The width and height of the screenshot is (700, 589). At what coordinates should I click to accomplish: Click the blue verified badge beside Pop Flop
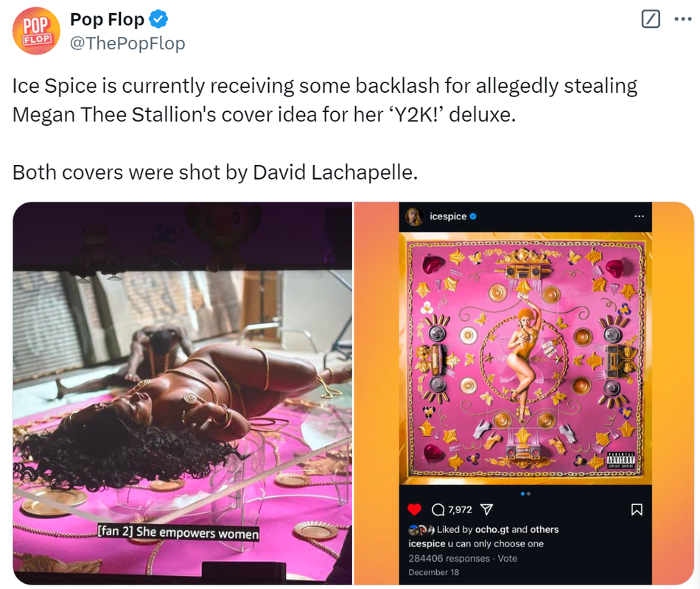(x=158, y=19)
